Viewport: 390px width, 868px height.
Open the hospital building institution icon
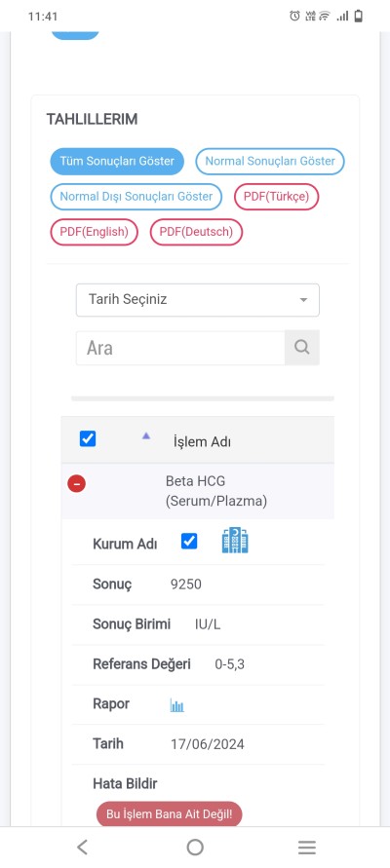tap(235, 541)
